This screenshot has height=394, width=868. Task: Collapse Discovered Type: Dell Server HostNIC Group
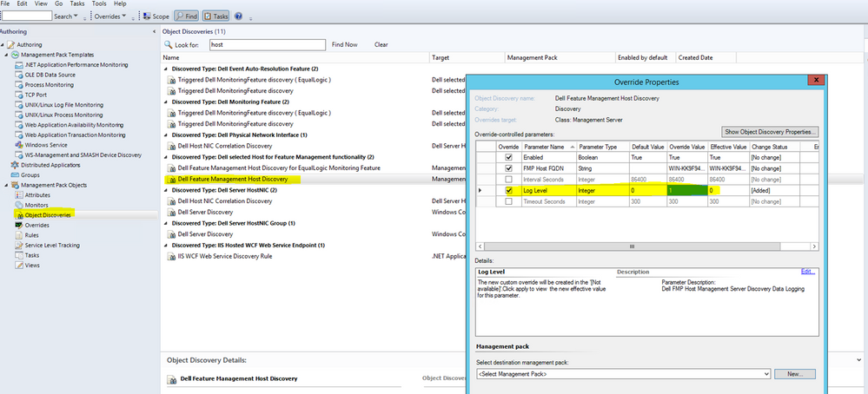click(167, 223)
